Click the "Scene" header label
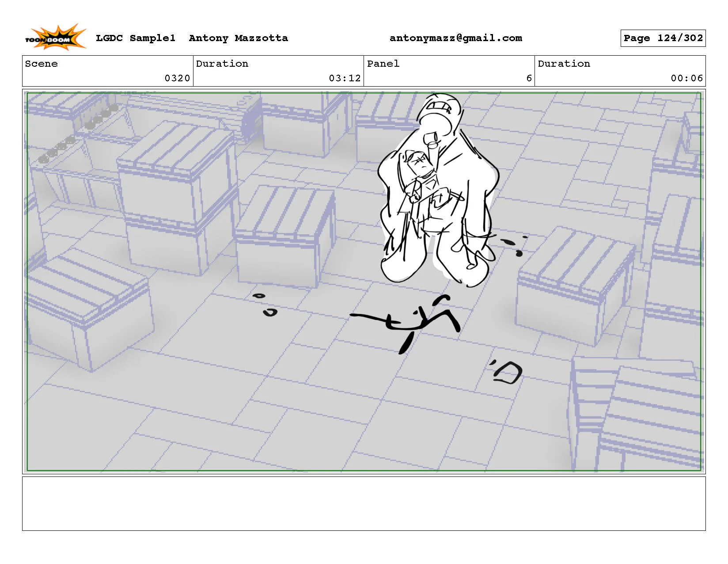The height and width of the screenshot is (564, 728). pyautogui.click(x=42, y=64)
